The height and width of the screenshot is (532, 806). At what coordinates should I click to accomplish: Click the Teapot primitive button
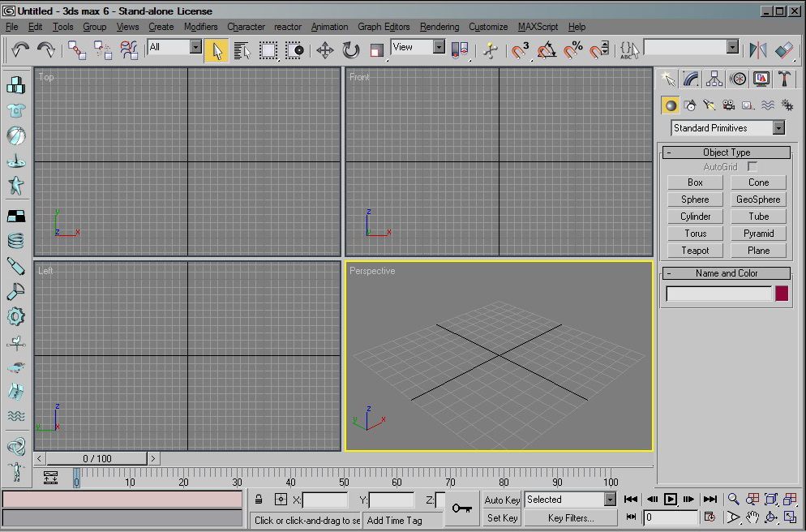click(695, 251)
